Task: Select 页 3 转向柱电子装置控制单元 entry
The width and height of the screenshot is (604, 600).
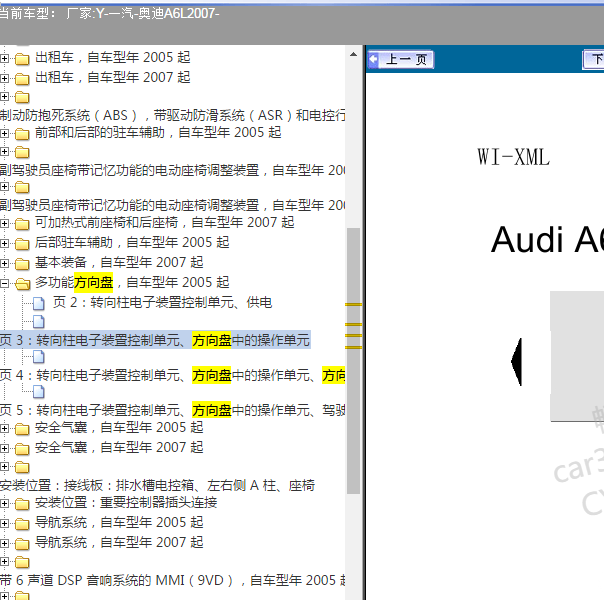Action: (155, 340)
